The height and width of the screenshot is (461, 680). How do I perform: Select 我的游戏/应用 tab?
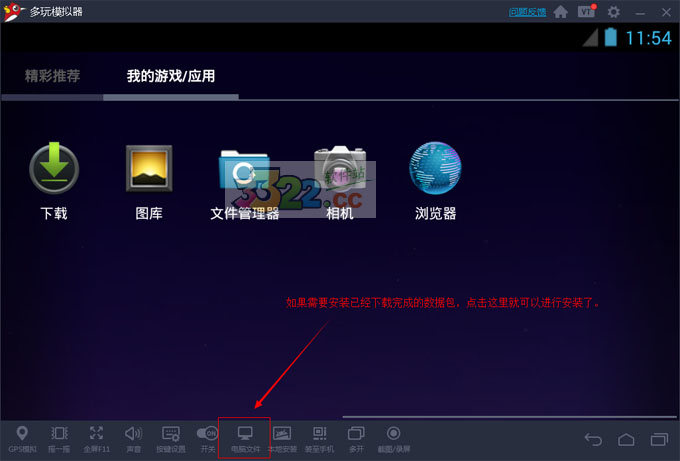(171, 76)
